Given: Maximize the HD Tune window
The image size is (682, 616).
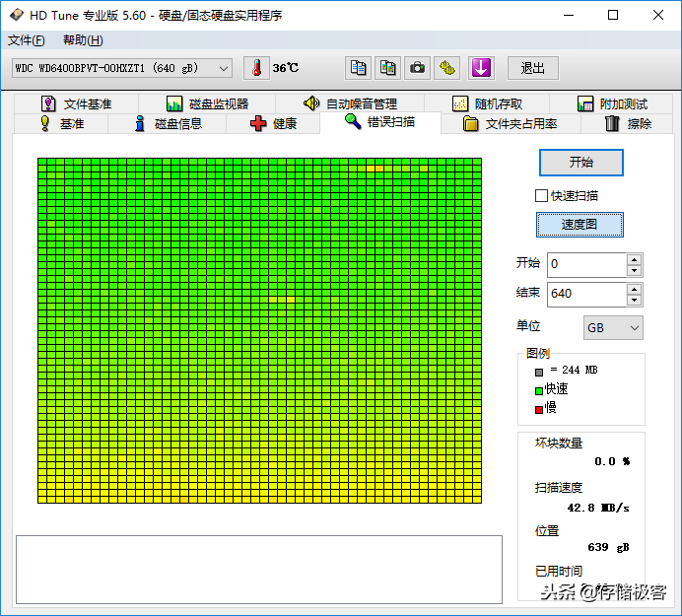Looking at the screenshot, I should coord(613,15).
